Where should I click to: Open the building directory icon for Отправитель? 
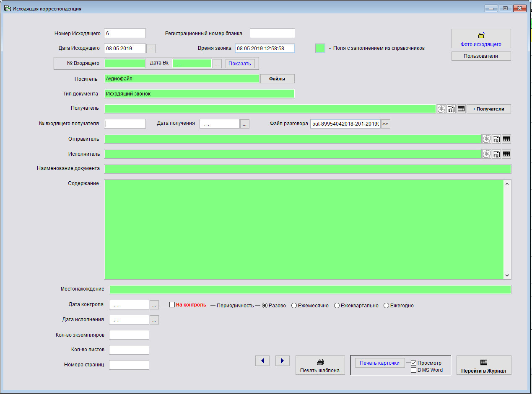496,139
